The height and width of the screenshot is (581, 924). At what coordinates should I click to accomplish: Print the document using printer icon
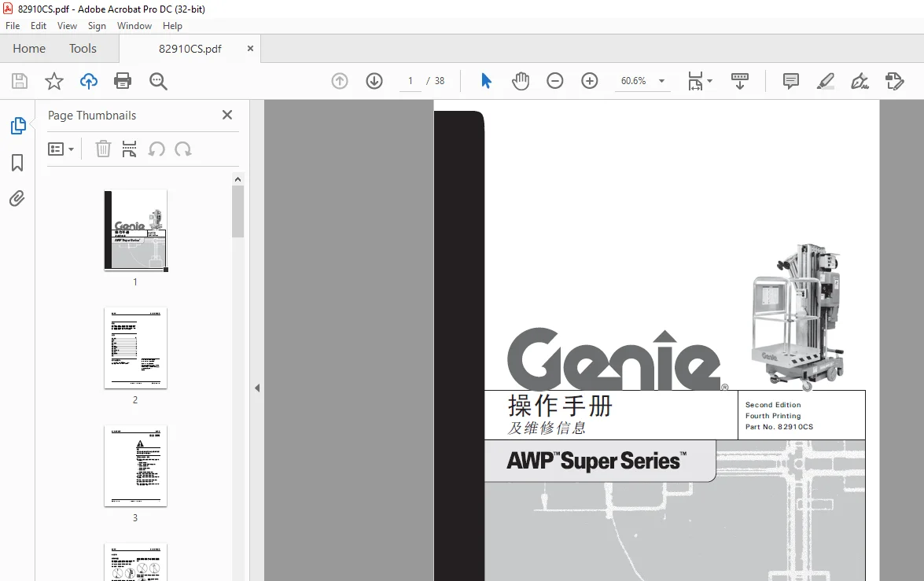(123, 81)
